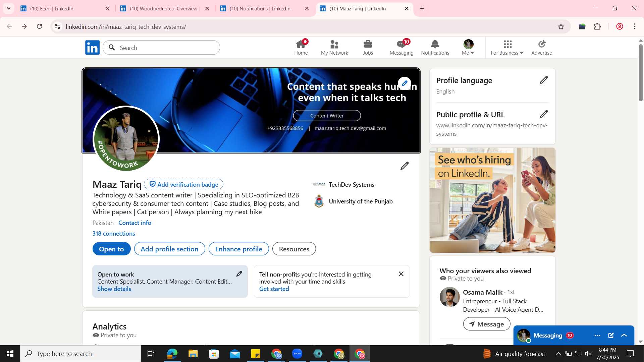Image resolution: width=644 pixels, height=362 pixels.
Task: Open the Advertise page
Action: click(542, 47)
